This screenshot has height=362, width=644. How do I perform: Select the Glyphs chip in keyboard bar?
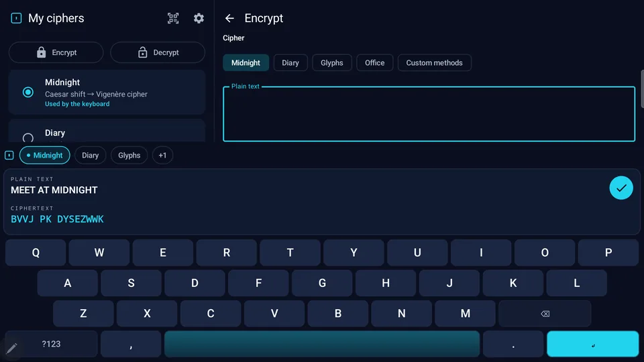(129, 155)
